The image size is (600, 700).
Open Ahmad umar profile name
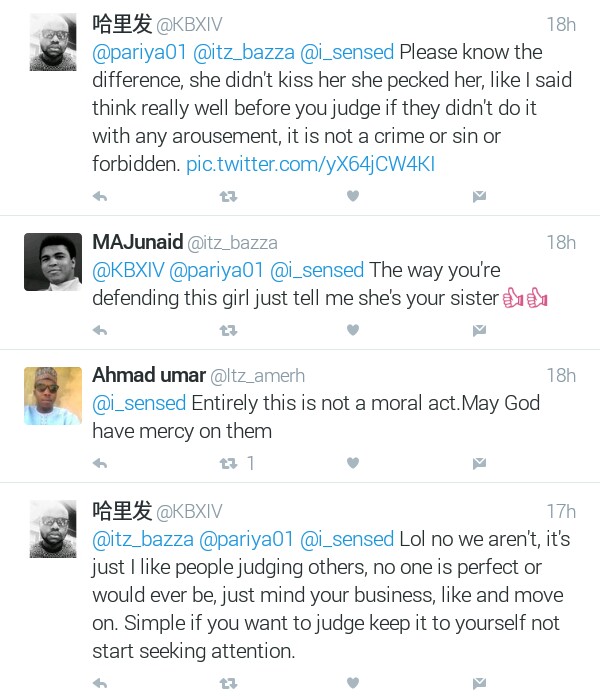click(147, 375)
